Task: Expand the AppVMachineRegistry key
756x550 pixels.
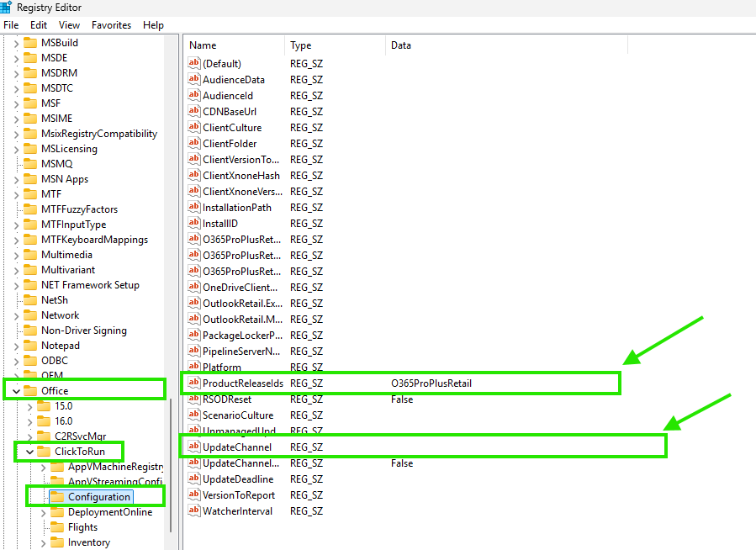Action: point(44,468)
